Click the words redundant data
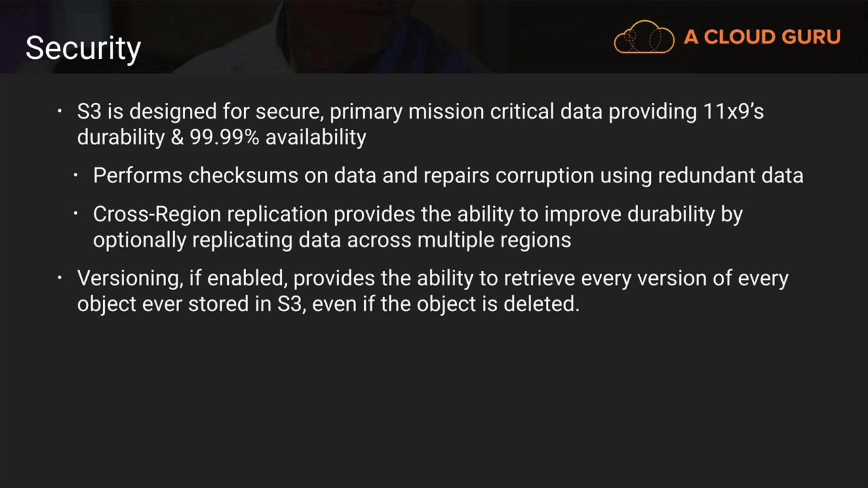 730,176
